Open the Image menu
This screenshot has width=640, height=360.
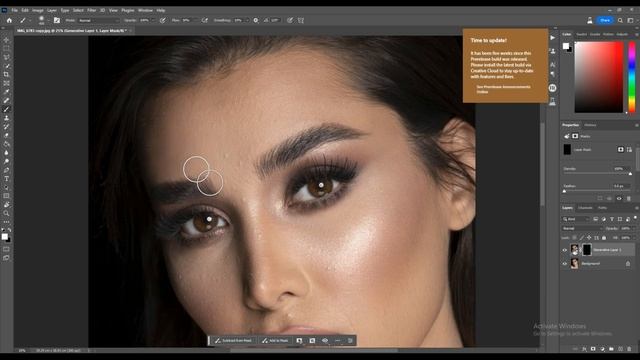pyautogui.click(x=38, y=10)
